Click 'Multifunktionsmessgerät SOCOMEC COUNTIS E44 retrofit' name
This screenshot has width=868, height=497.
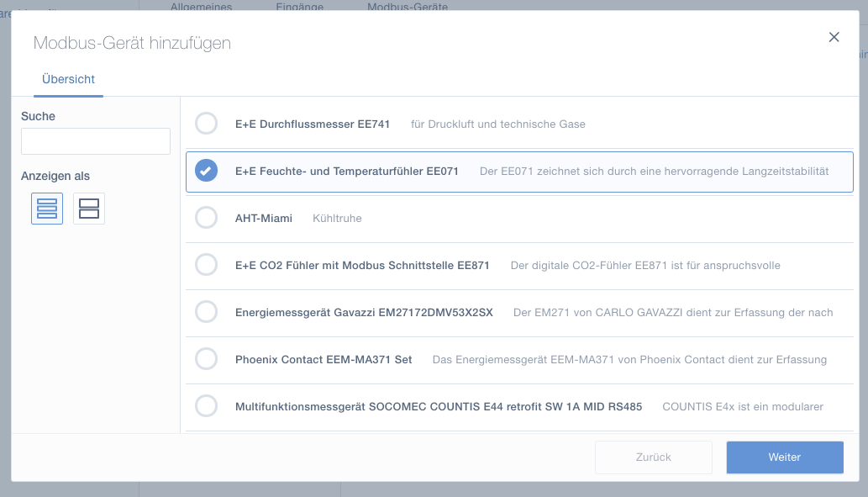pyautogui.click(x=439, y=407)
